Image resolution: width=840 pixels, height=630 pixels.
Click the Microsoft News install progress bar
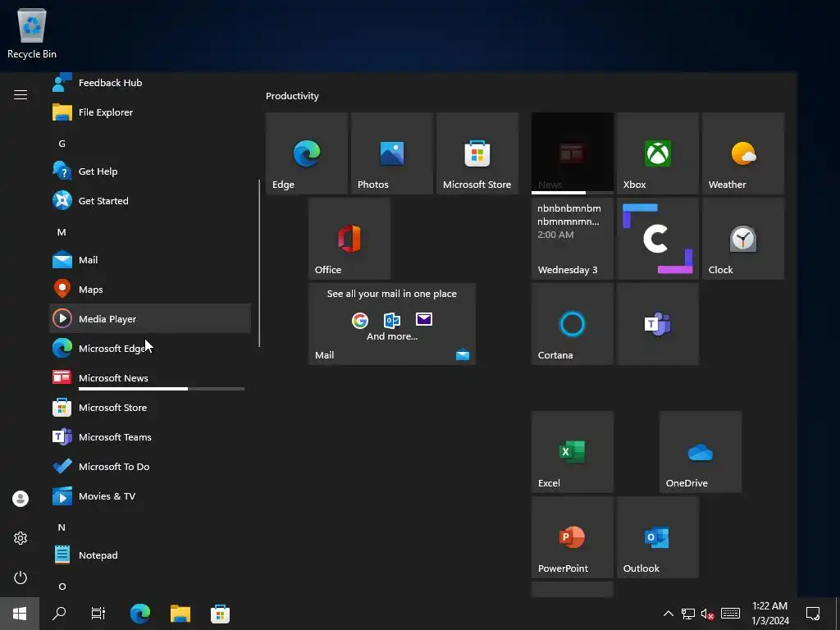click(x=162, y=389)
